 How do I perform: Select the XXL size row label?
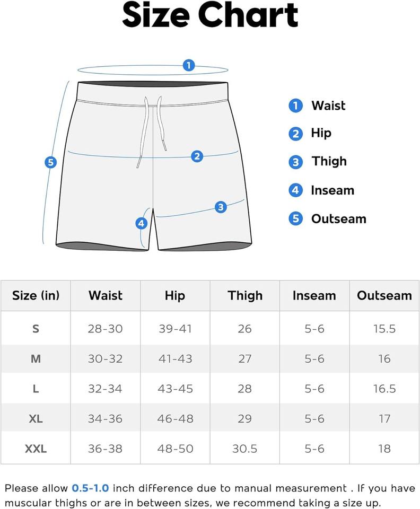[36, 449]
